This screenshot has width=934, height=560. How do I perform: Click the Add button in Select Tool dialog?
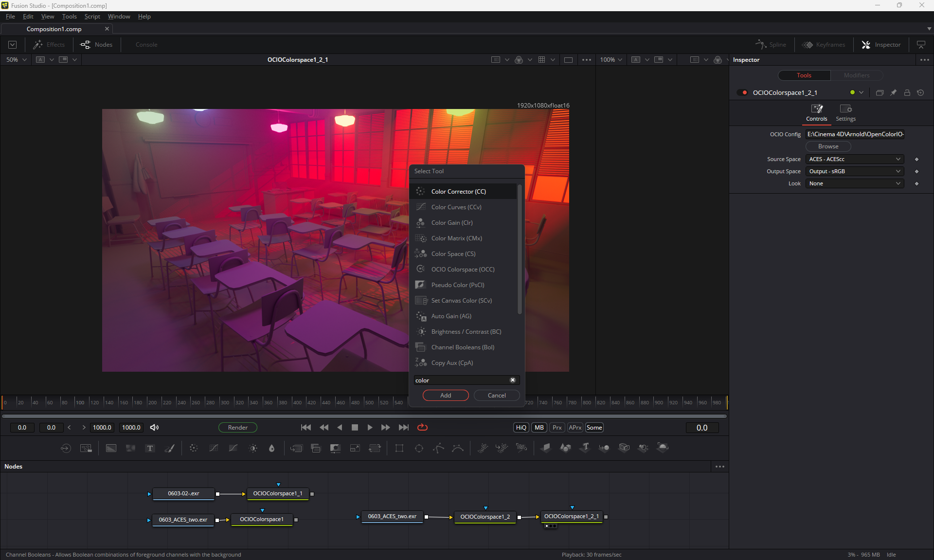tap(446, 396)
